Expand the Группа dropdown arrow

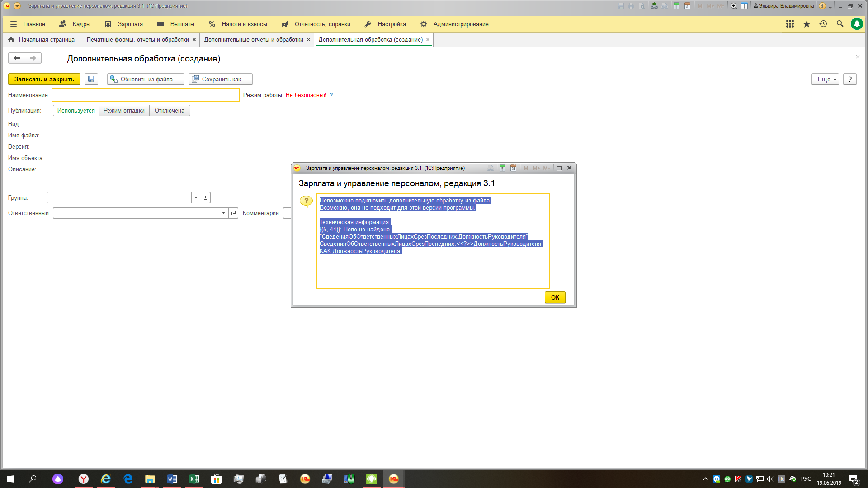(x=196, y=198)
